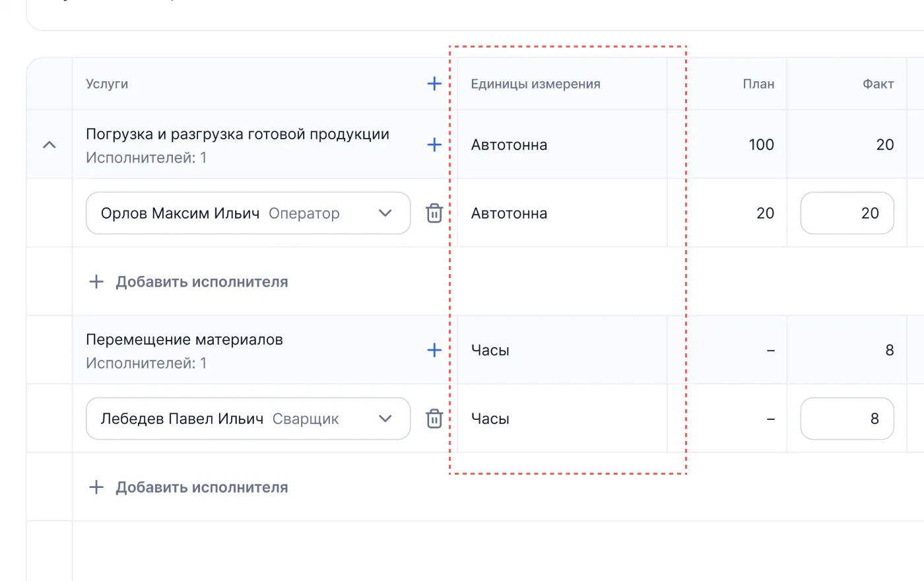Edit the Факт field with value 8

click(x=847, y=419)
